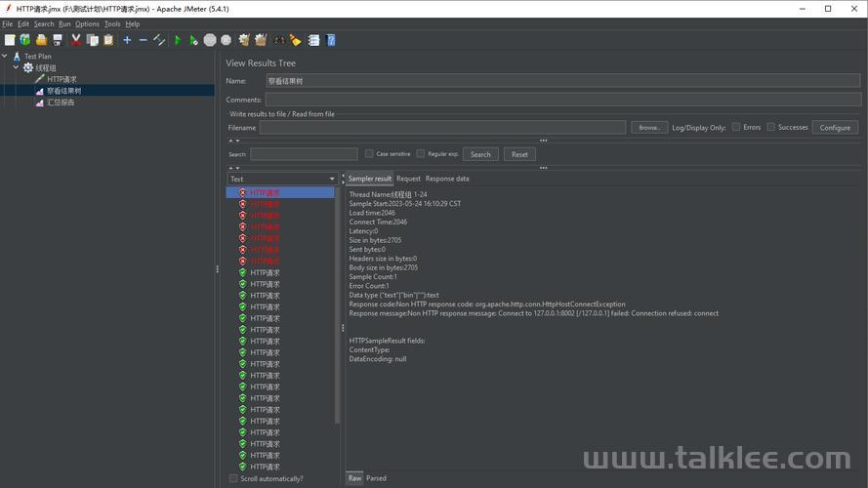Click the Reset Search broom icon
This screenshot has width=868, height=488.
295,40
